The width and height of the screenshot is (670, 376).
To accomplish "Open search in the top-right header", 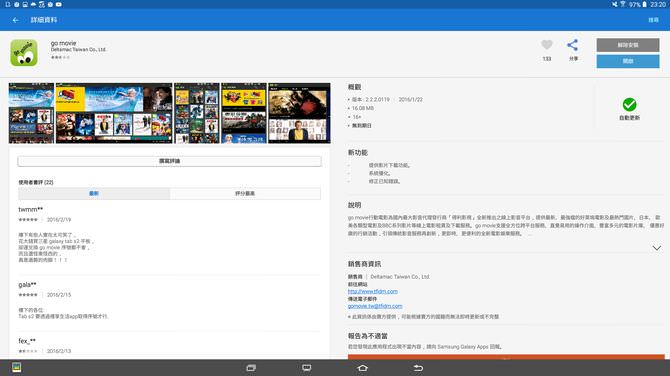I will click(653, 20).
